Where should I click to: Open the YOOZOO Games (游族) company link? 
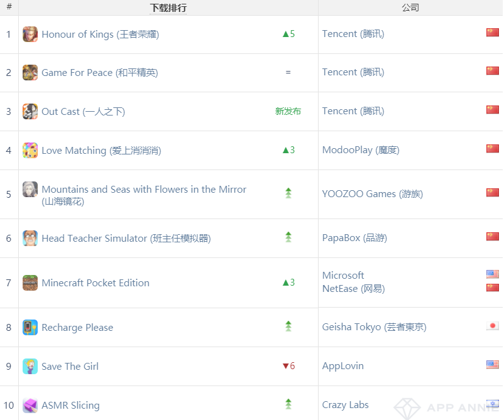click(373, 193)
